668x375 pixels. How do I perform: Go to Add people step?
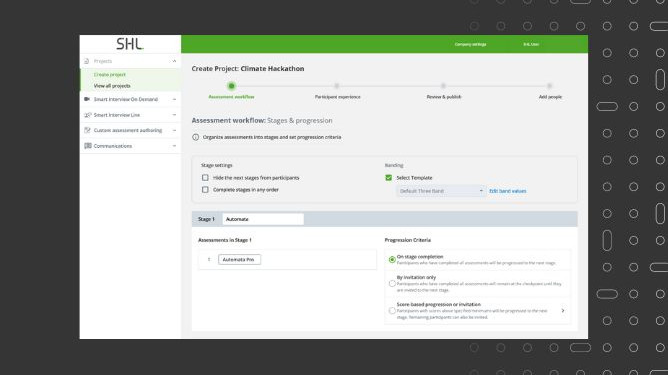click(x=550, y=97)
